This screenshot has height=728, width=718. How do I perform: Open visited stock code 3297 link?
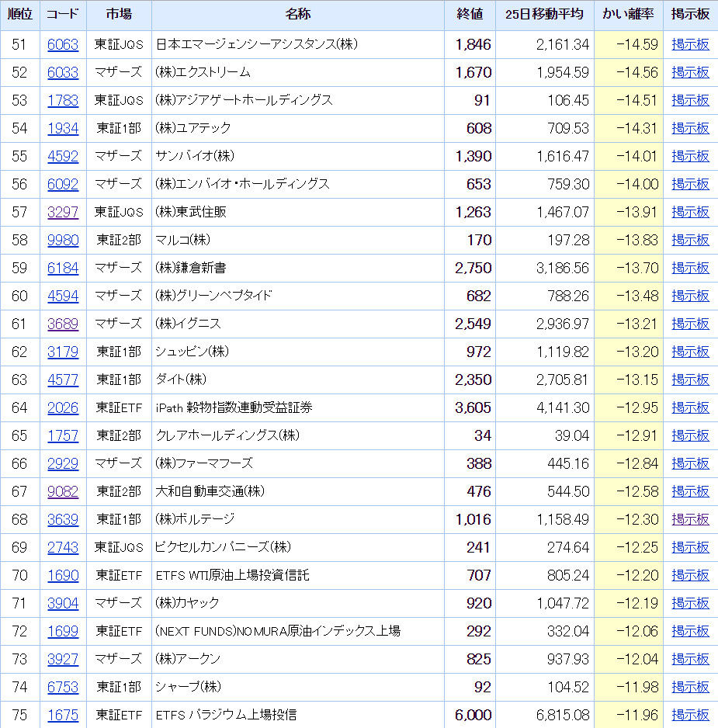click(x=63, y=212)
